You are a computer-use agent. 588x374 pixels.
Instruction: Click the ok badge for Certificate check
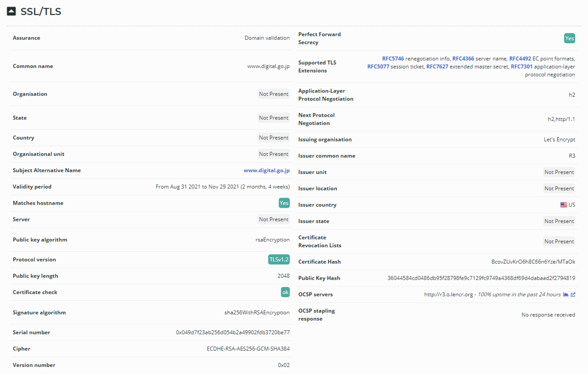(285, 292)
